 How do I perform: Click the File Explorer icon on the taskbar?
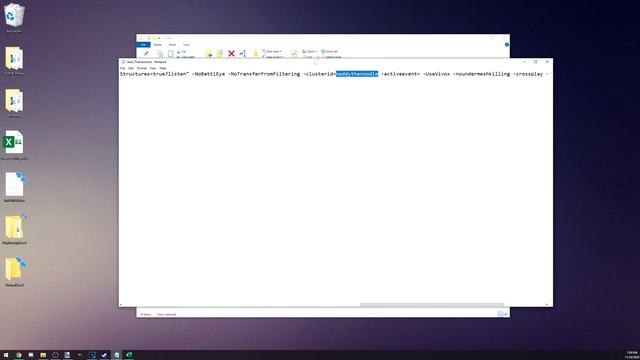click(43, 355)
